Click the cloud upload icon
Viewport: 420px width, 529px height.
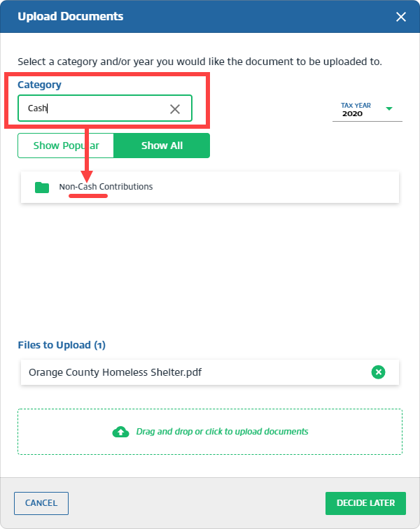point(120,432)
